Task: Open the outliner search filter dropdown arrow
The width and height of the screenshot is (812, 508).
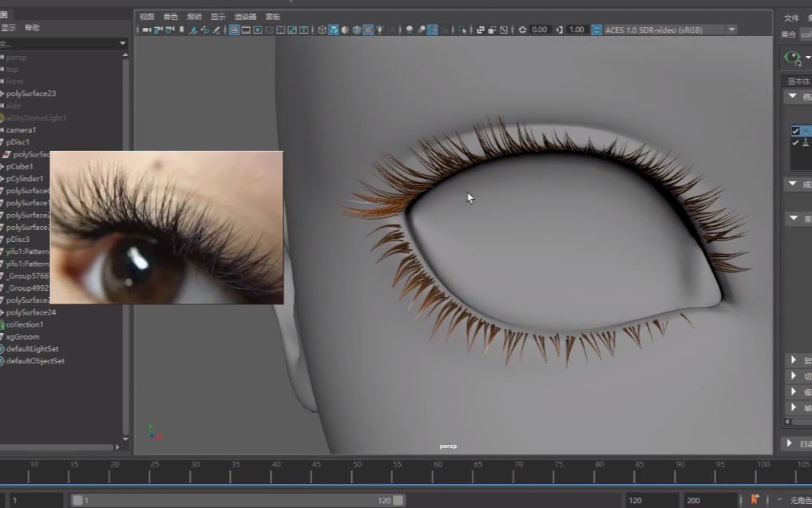Action: click(x=122, y=43)
